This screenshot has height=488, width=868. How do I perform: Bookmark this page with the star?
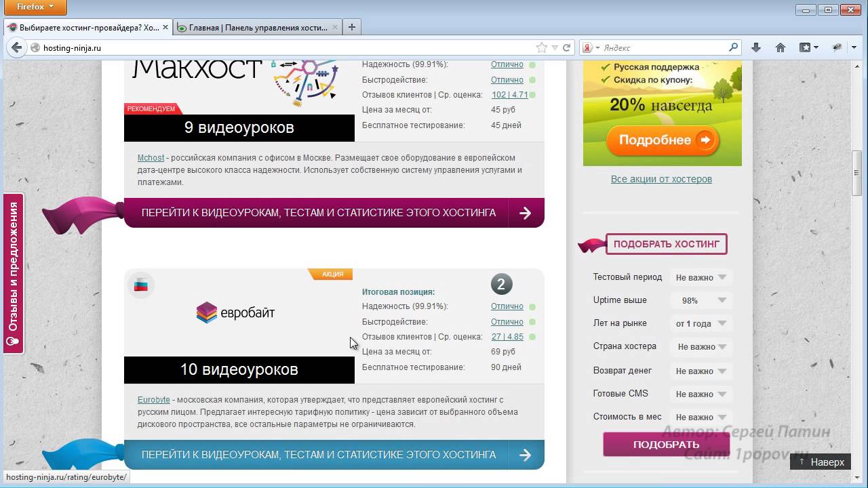point(541,48)
